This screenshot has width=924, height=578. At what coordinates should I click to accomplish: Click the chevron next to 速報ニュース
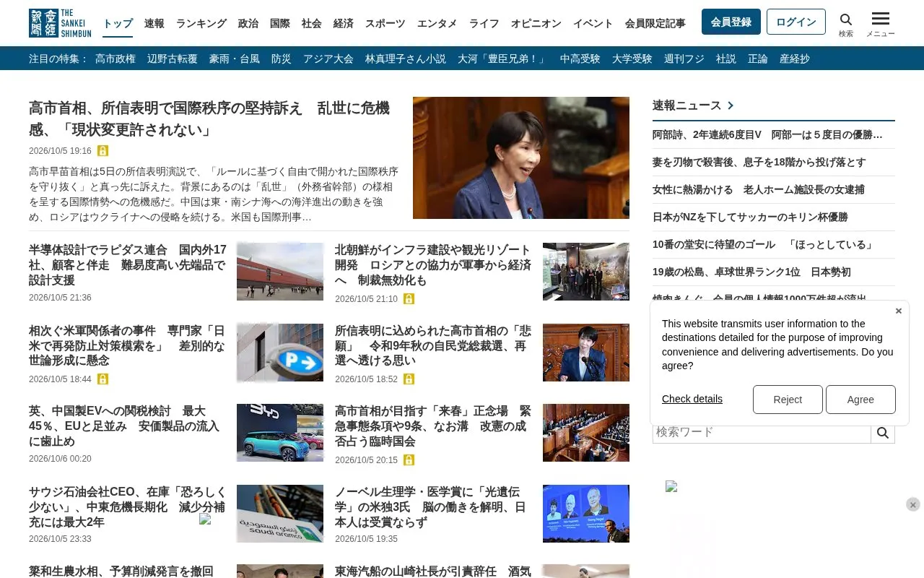pos(731,105)
